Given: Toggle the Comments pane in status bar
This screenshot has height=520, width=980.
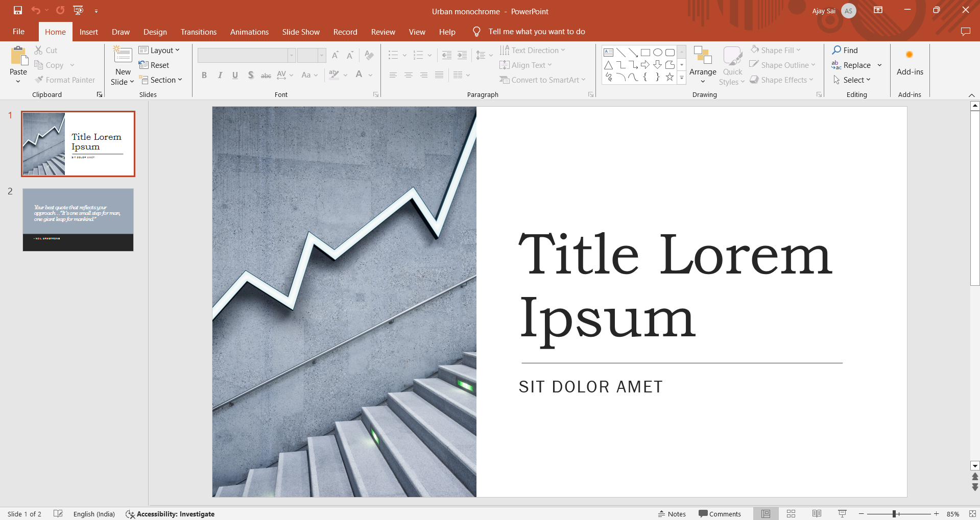Looking at the screenshot, I should (x=720, y=514).
